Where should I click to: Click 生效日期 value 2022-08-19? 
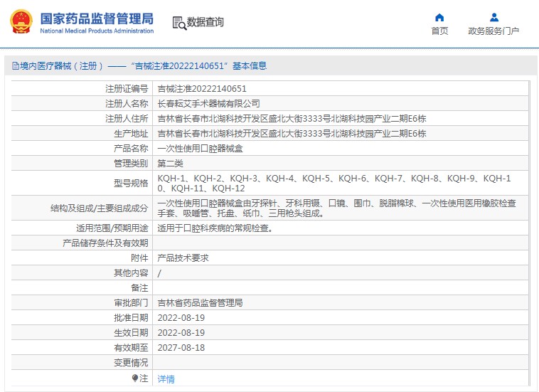point(181,333)
